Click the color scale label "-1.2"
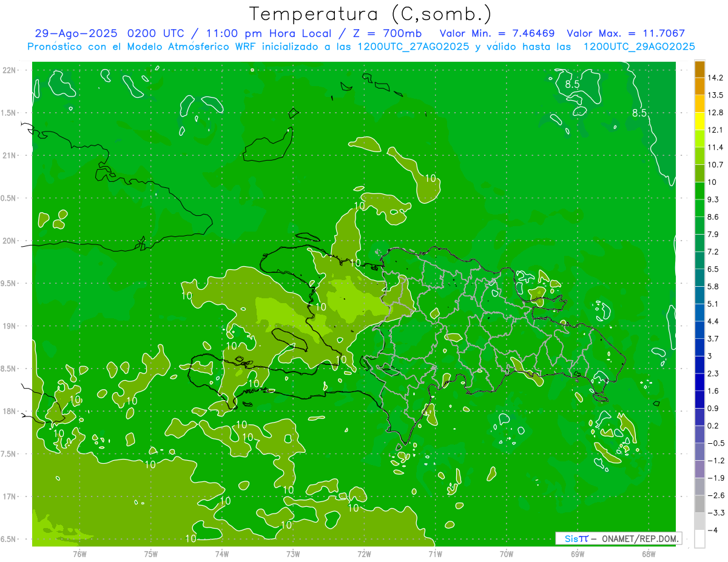 pos(715,461)
